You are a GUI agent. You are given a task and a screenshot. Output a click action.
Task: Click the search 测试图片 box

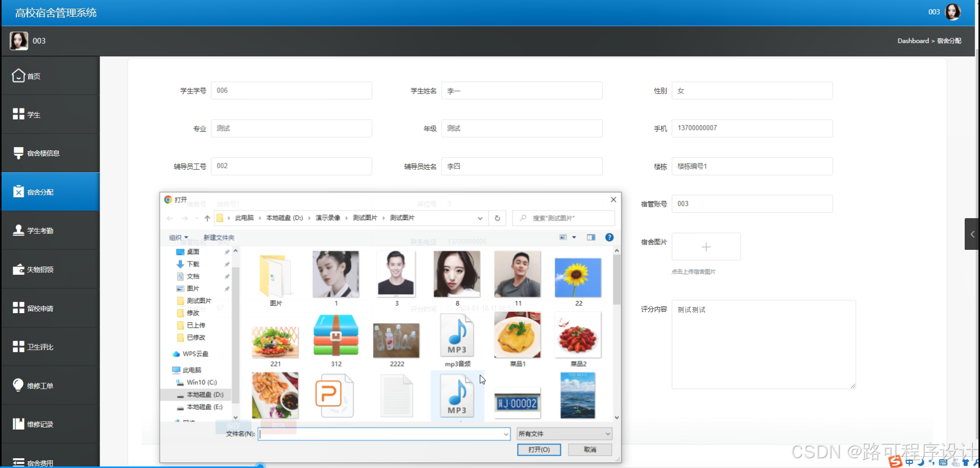[x=563, y=218]
